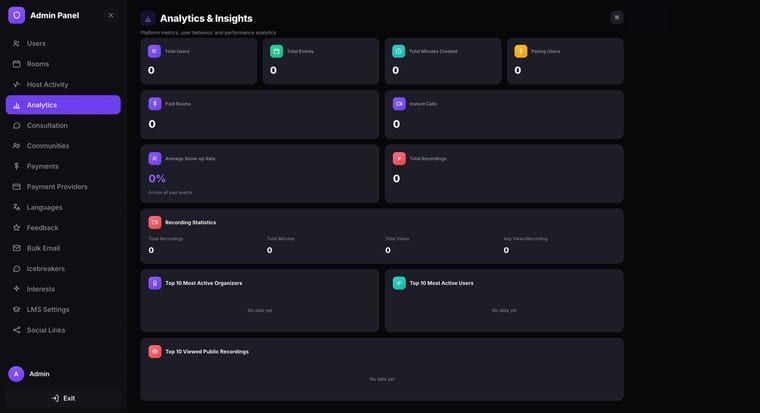Screen dimensions: 760x413
Task: Click "No data yet" under Most Active Users
Action: click(x=504, y=310)
